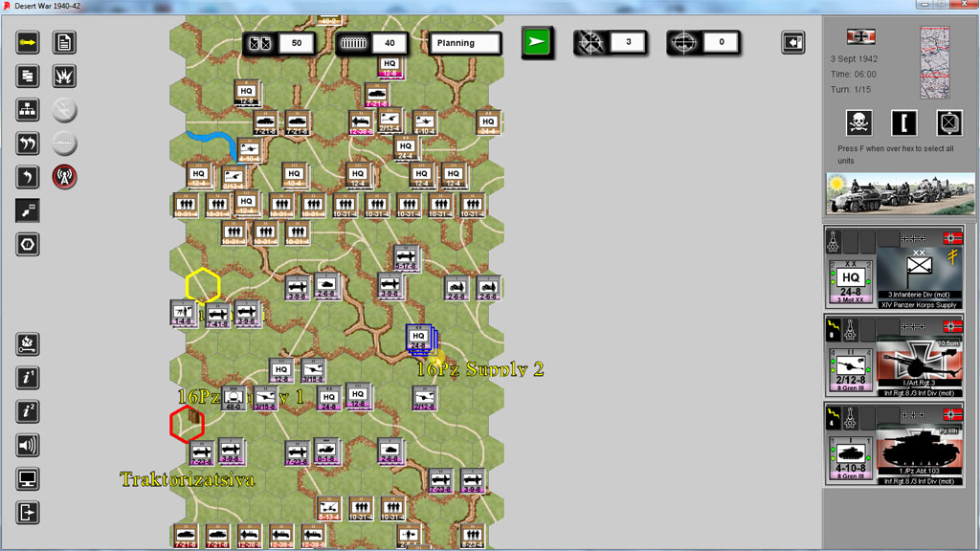This screenshot has height=551, width=980.
Task: Select the 7-41-8 unit counter on map
Action: point(217,316)
